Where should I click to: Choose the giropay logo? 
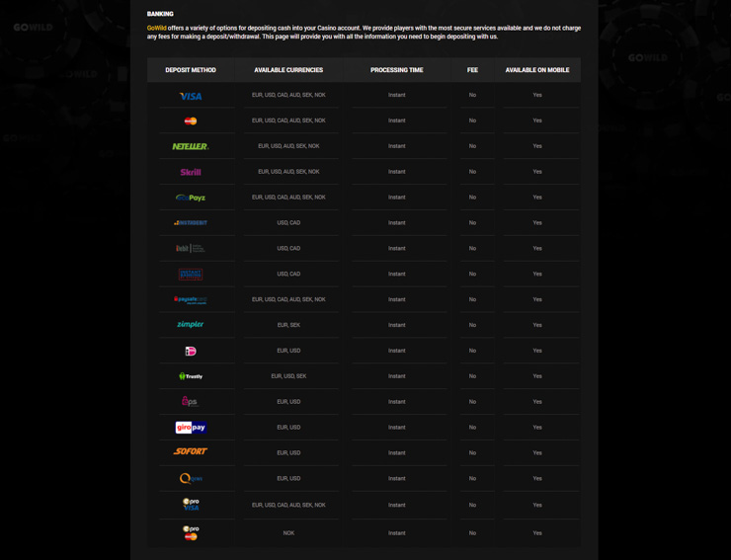coord(191,427)
